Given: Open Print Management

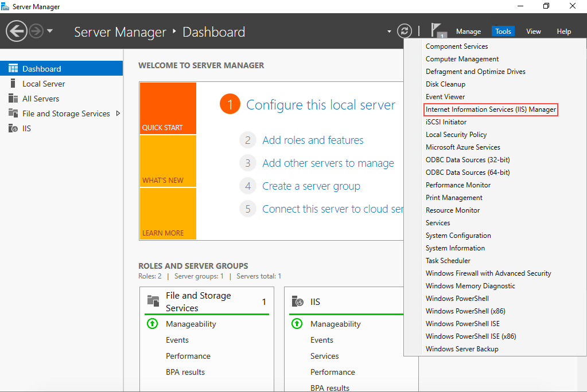Looking at the screenshot, I should point(454,198).
